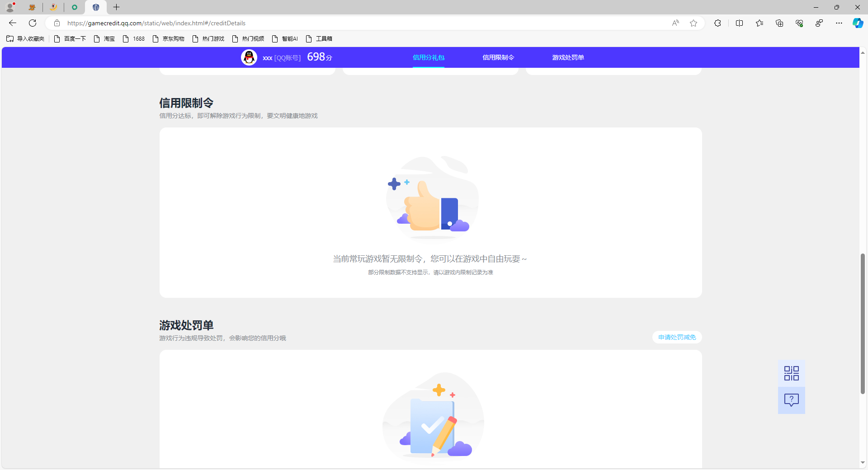868x470 pixels.
Task: Open the help question floating icon
Action: 792,400
